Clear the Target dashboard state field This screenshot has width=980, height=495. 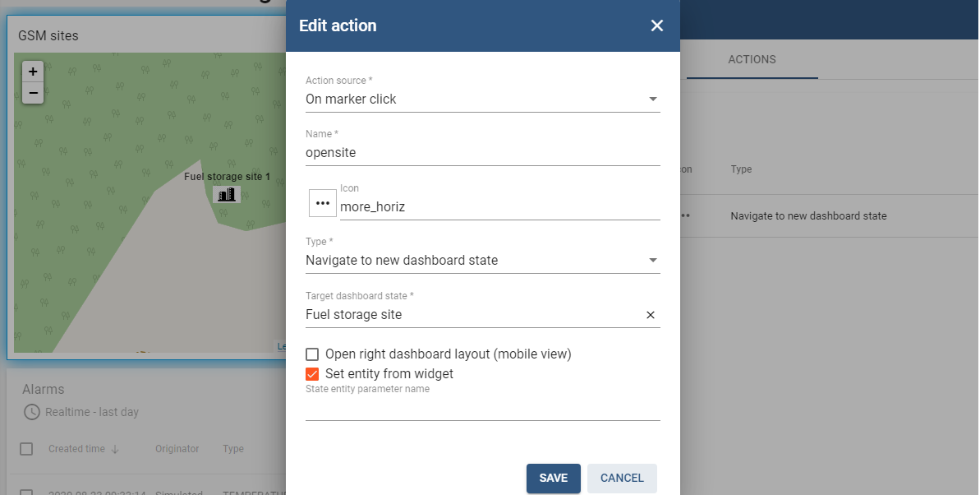pyautogui.click(x=651, y=315)
